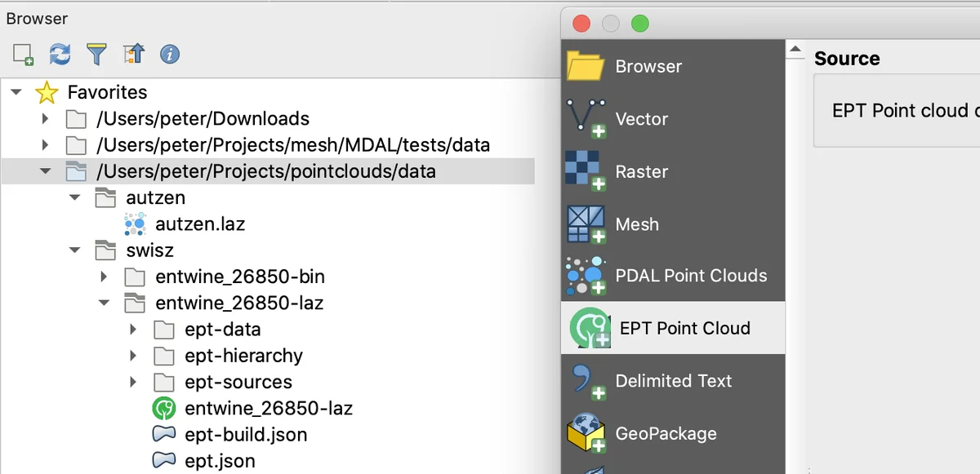
Task: Collapse the swisz folder
Action: click(x=75, y=250)
